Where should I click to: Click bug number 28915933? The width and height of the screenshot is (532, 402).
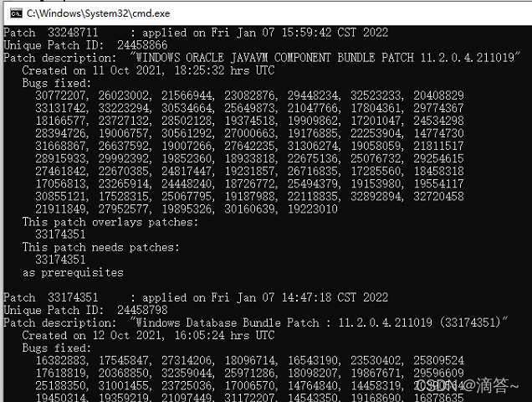pos(61,158)
